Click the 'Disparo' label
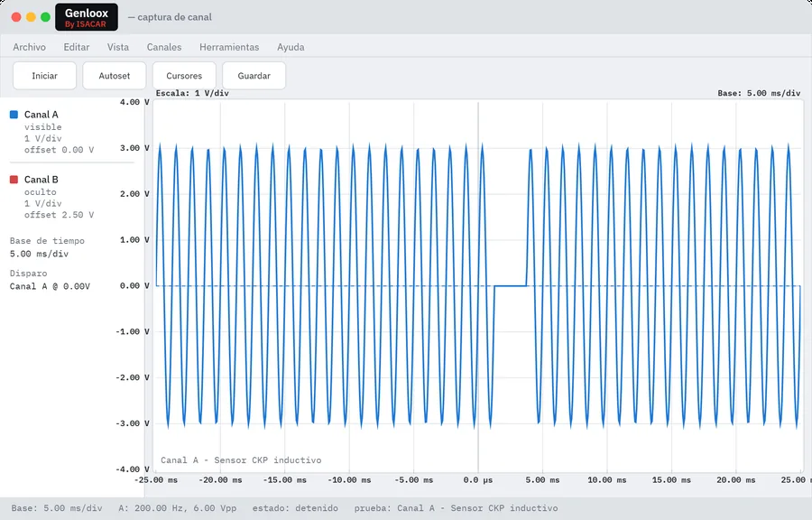The image size is (812, 520). 29,273
